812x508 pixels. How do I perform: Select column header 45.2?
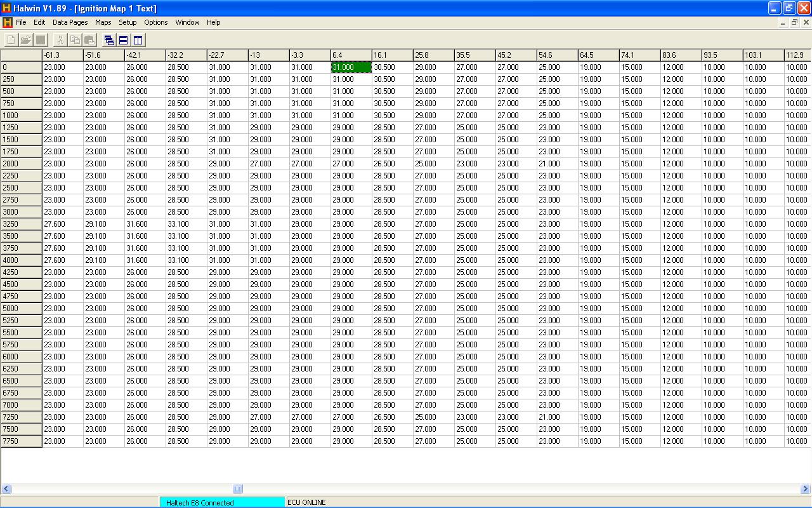(x=516, y=55)
